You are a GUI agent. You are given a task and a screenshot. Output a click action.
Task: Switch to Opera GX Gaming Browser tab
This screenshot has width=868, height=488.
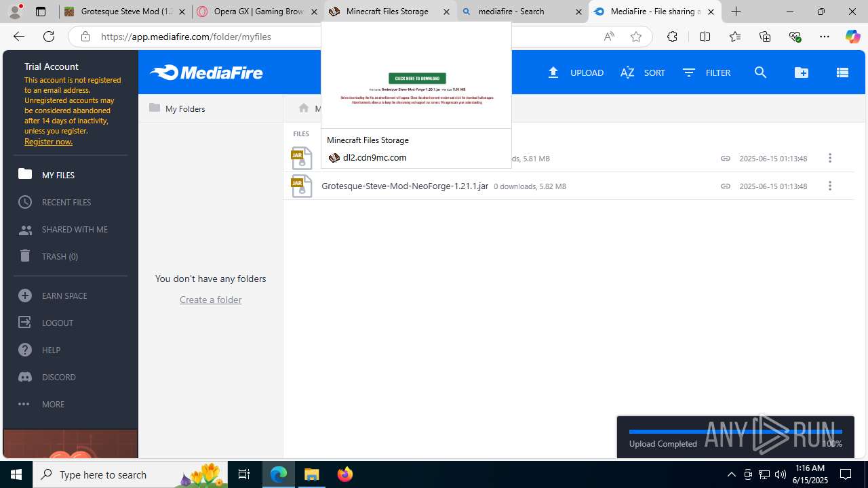tap(258, 12)
